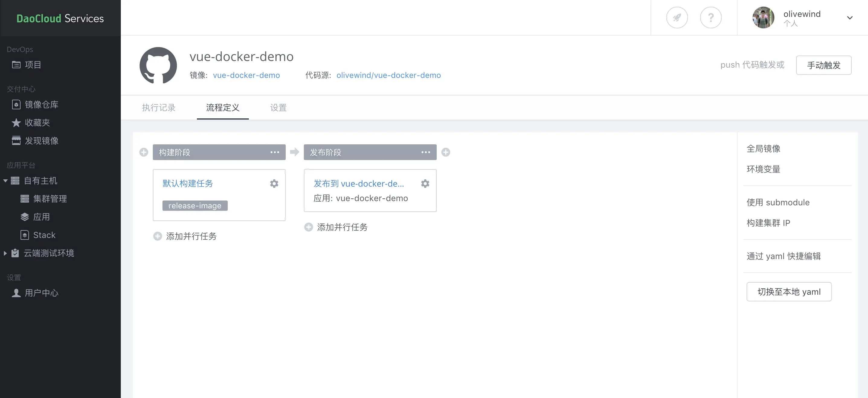Viewport: 868px width, 398px height.
Task: Open the 默认构建任务 task link
Action: (188, 183)
